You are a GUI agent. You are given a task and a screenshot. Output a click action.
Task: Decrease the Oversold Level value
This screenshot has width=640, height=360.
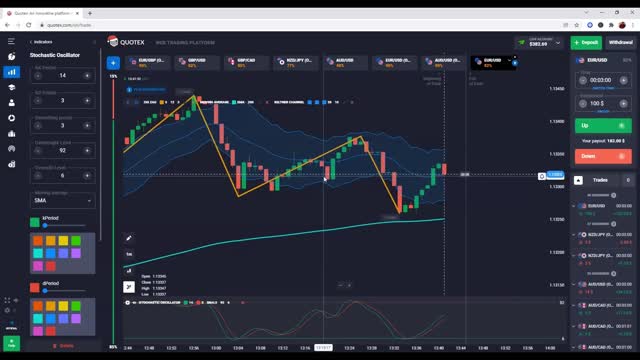pyautogui.click(x=38, y=176)
